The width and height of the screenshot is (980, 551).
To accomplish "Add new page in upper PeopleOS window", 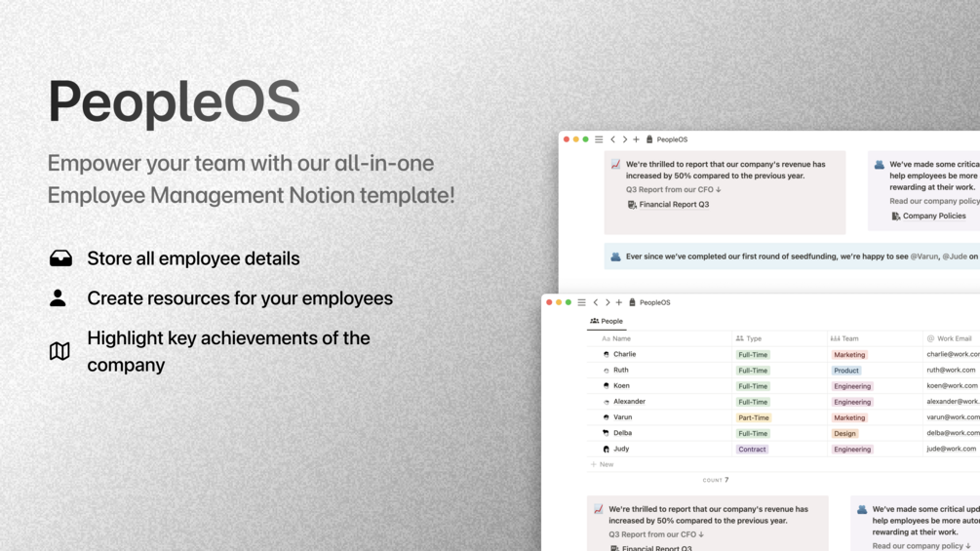I will 636,139.
